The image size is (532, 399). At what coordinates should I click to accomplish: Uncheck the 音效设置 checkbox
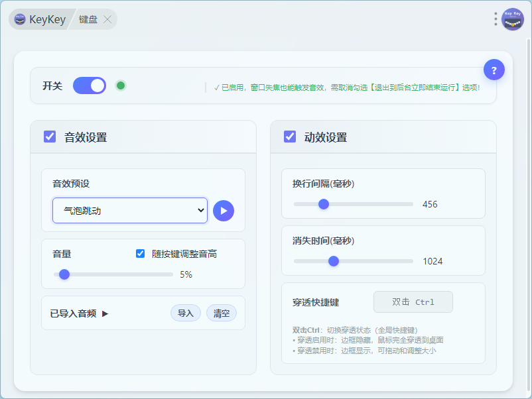(50, 137)
